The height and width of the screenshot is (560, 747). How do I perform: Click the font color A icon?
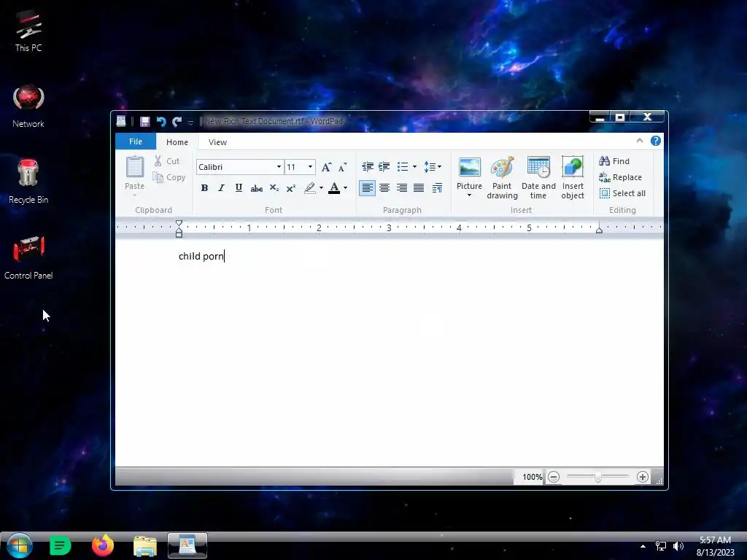click(x=334, y=188)
